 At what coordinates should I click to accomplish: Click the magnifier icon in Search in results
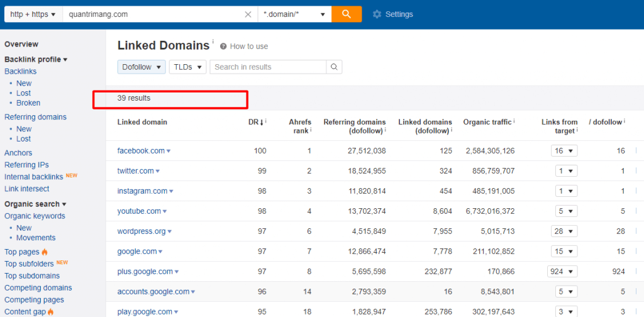[x=335, y=67]
